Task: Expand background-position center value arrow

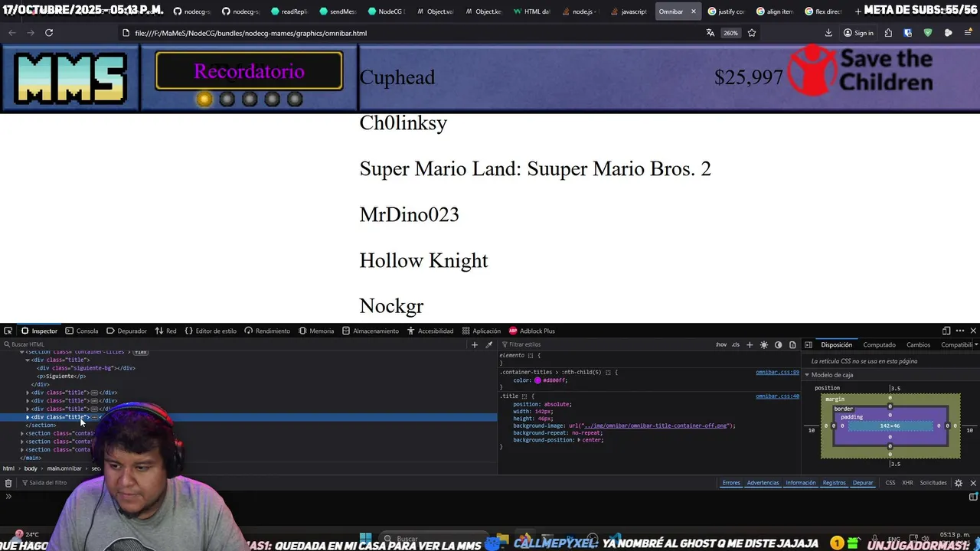Action: [580, 440]
